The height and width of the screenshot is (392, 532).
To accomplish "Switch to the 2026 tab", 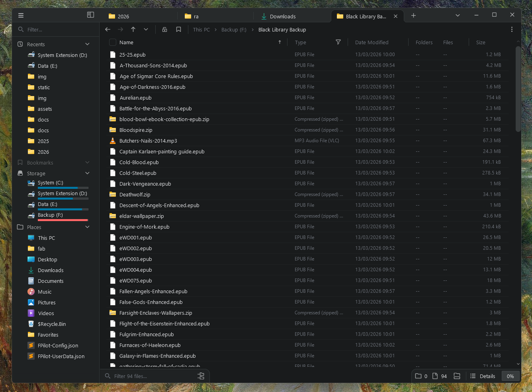I will [x=139, y=16].
